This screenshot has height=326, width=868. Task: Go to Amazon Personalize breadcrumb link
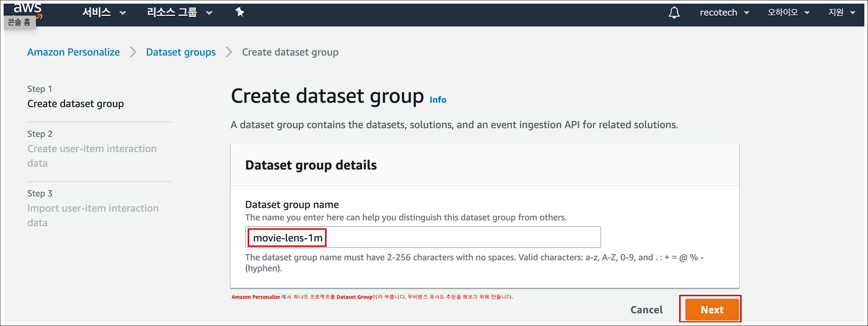pos(73,52)
